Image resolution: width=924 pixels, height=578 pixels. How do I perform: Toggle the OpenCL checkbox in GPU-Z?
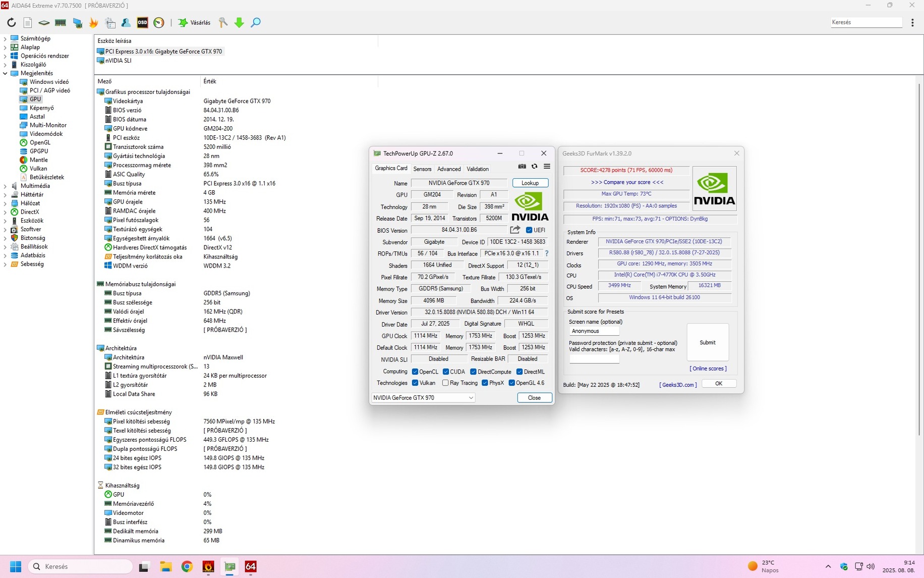click(415, 372)
